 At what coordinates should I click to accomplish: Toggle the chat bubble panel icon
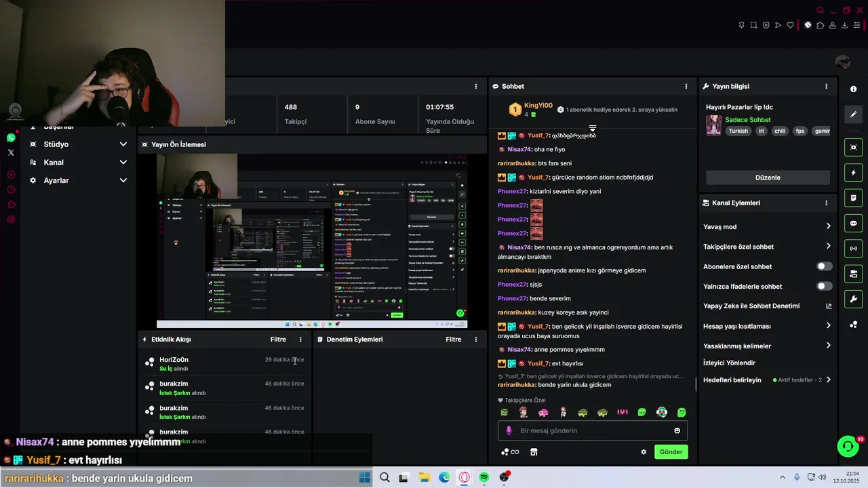(853, 224)
